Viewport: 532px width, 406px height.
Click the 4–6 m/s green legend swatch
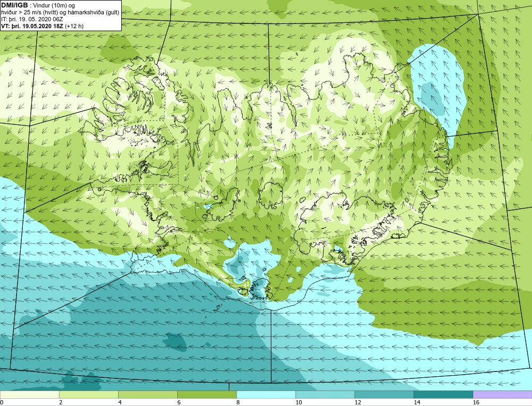pos(147,394)
